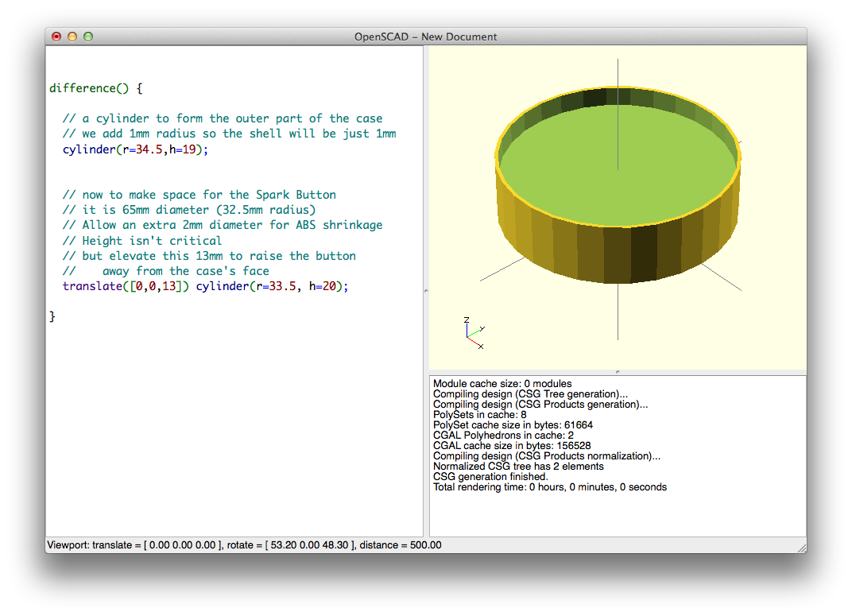Click the Y axis label in viewport gizmo
This screenshot has width=852, height=616.
(482, 327)
